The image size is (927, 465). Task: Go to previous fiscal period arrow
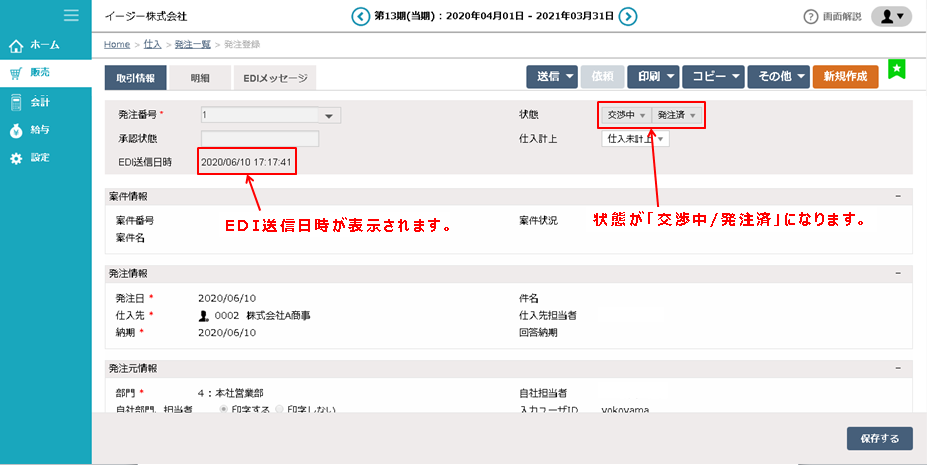359,16
